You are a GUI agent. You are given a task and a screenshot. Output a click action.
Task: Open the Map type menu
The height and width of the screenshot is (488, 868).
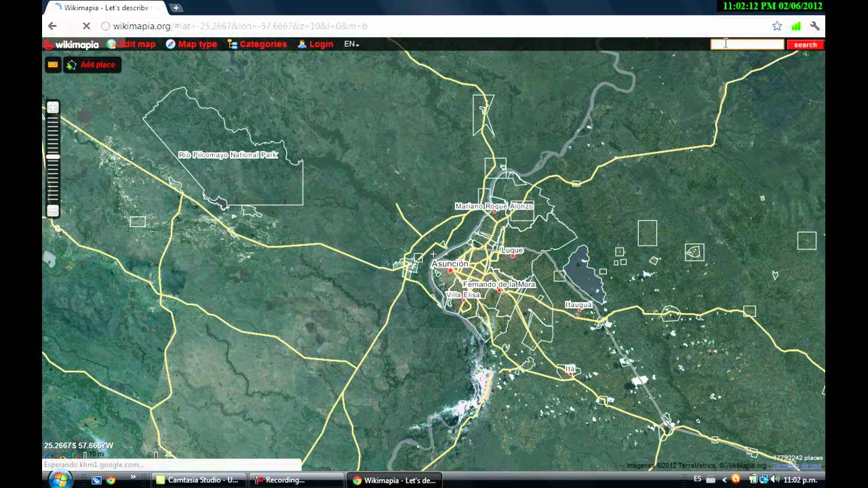(x=191, y=44)
